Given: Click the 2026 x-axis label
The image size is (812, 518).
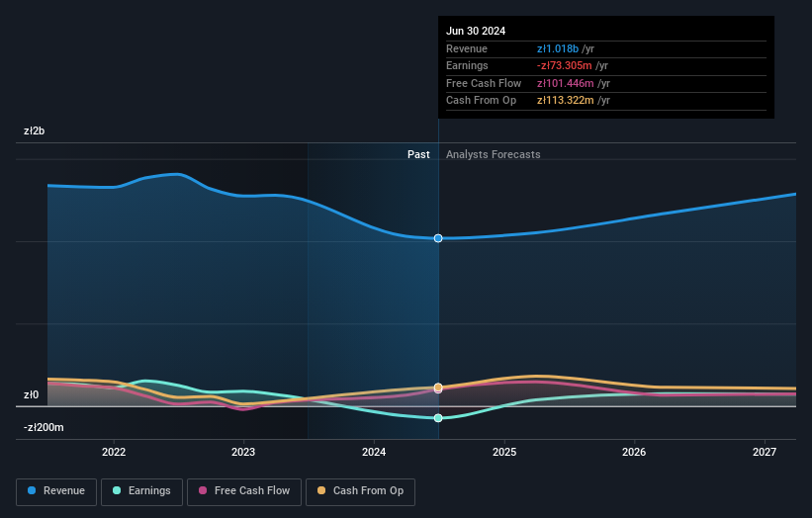Looking at the screenshot, I should [x=634, y=452].
